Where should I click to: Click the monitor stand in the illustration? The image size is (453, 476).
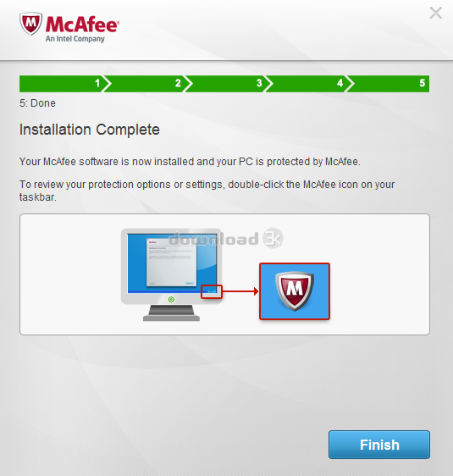(x=171, y=313)
